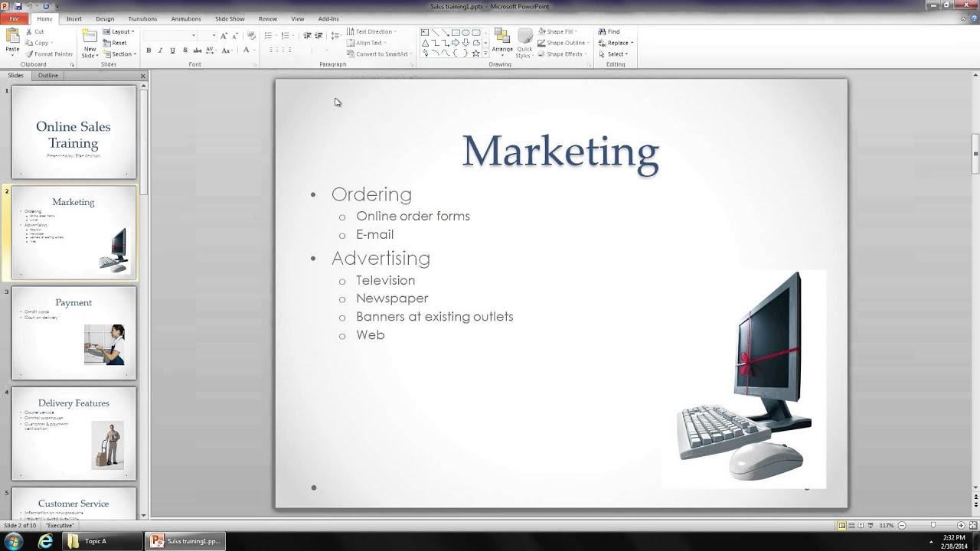Switch to the Animations ribbon tab
The width and height of the screenshot is (980, 551).
coord(186,18)
